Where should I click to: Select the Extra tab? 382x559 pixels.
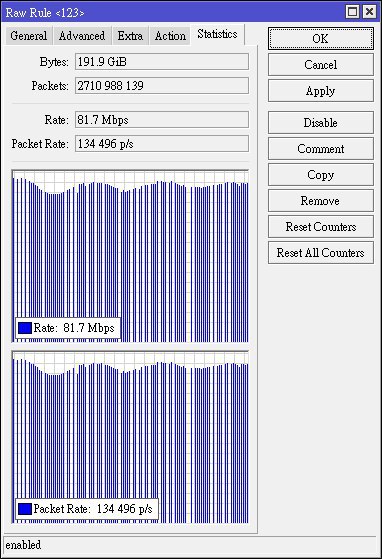tap(130, 36)
